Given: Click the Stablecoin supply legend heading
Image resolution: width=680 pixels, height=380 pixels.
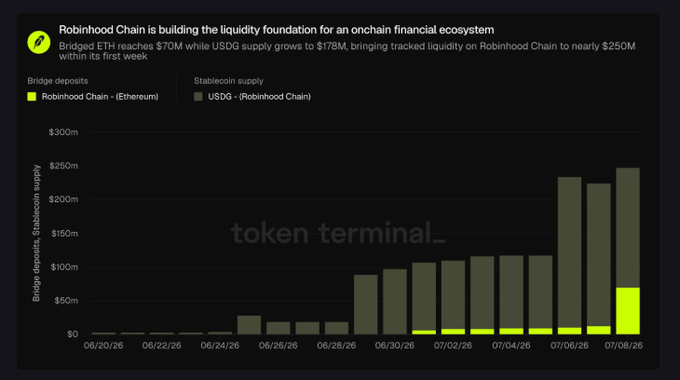Looking at the screenshot, I should pos(229,81).
